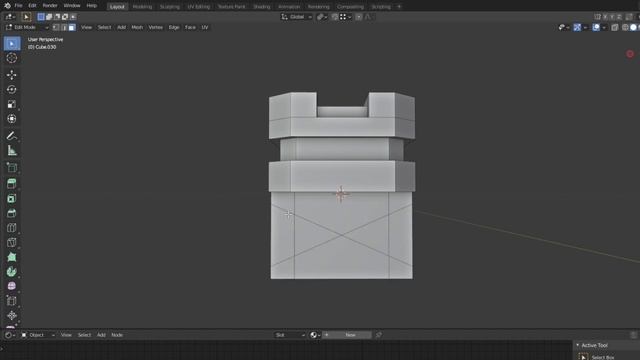Select the Loop Cut tool
The width and height of the screenshot is (640, 360).
click(x=12, y=228)
